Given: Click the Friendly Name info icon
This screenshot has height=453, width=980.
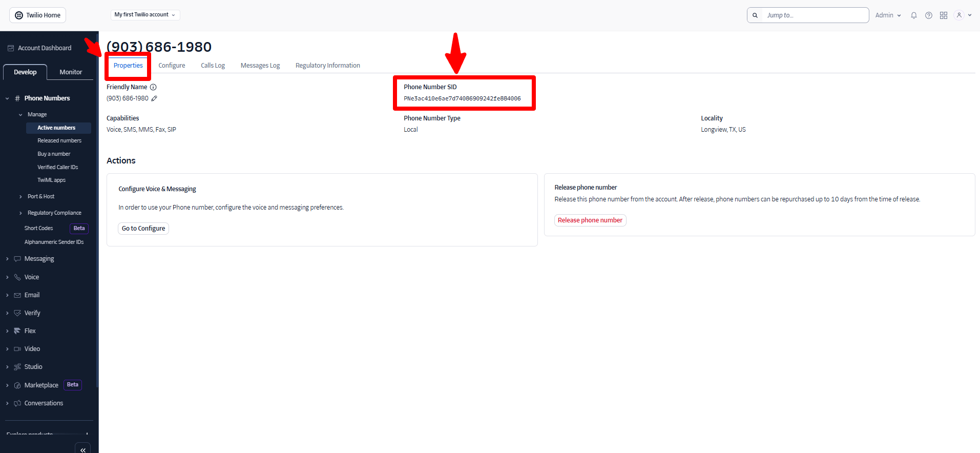Looking at the screenshot, I should click(153, 87).
